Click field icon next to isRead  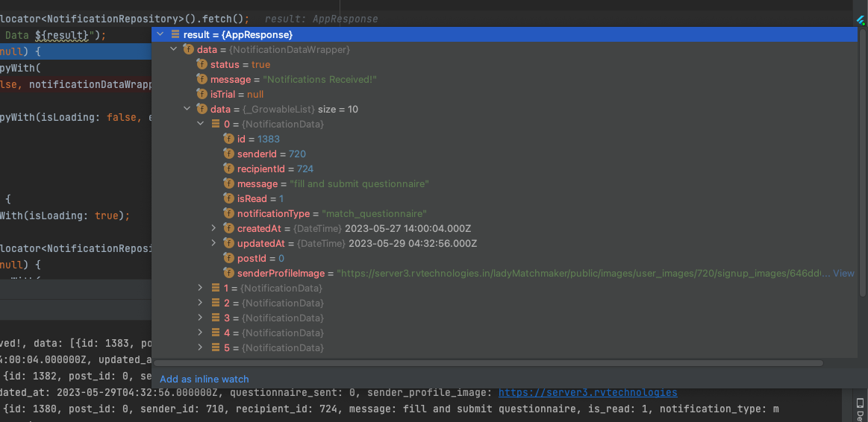click(x=228, y=198)
